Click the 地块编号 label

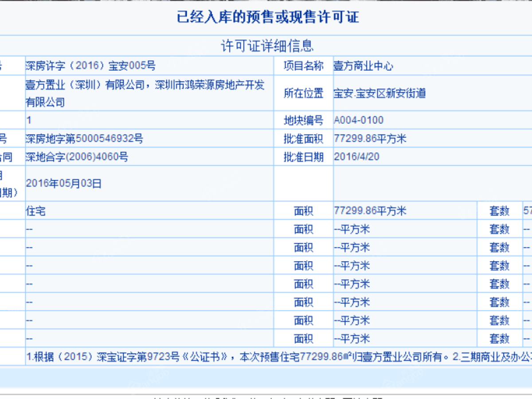click(x=304, y=121)
